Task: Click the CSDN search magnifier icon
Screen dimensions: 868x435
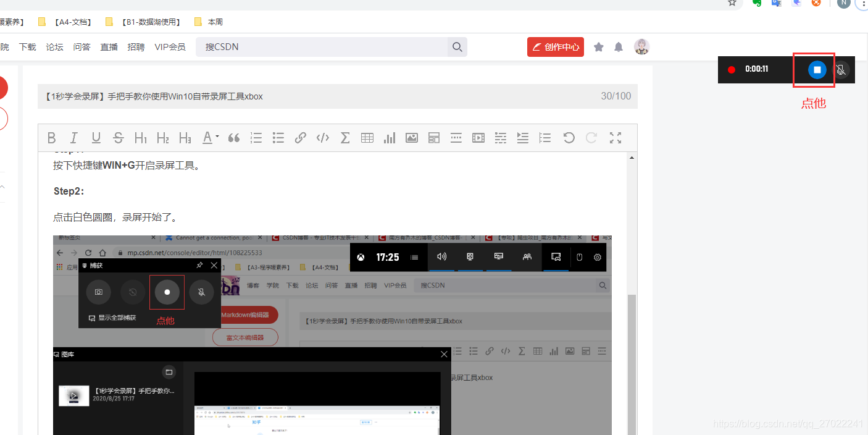Action: (457, 47)
